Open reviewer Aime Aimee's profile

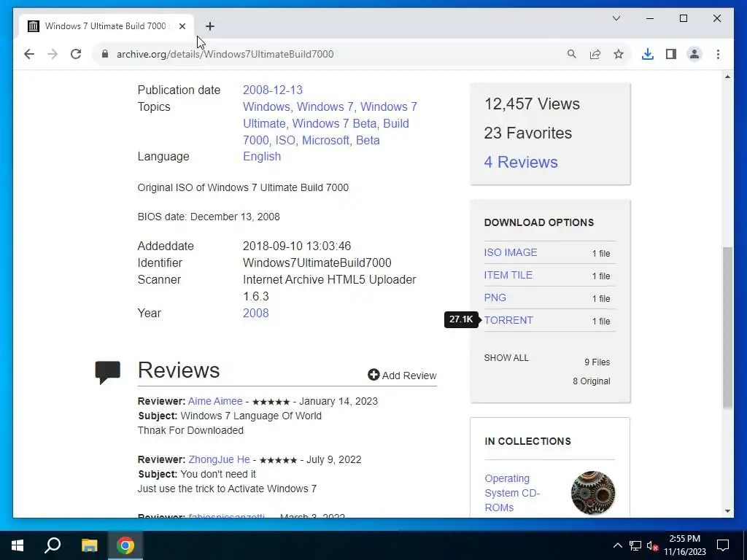215,401
